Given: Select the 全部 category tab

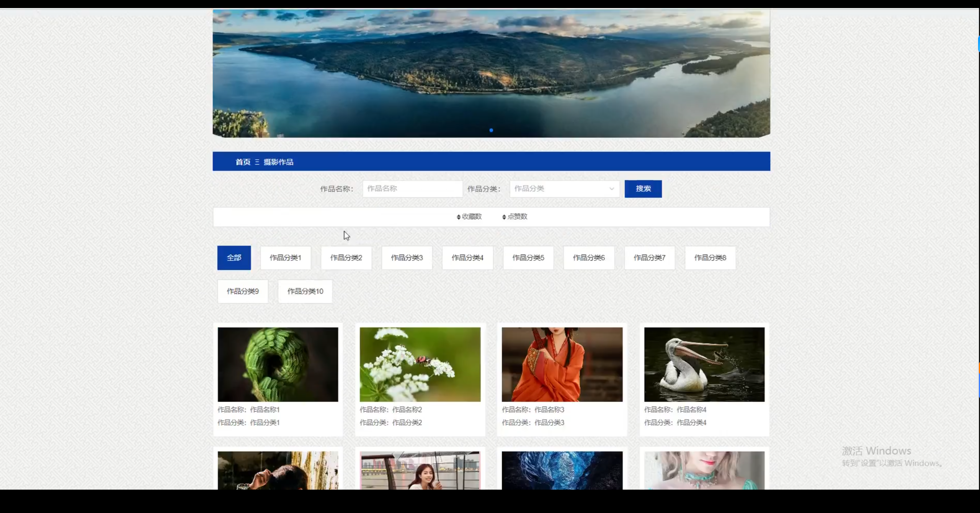Looking at the screenshot, I should pos(234,258).
